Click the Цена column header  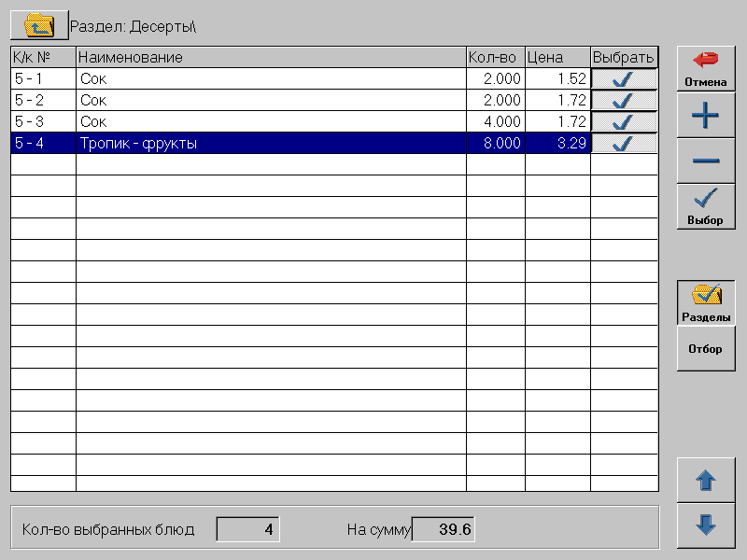click(557, 57)
